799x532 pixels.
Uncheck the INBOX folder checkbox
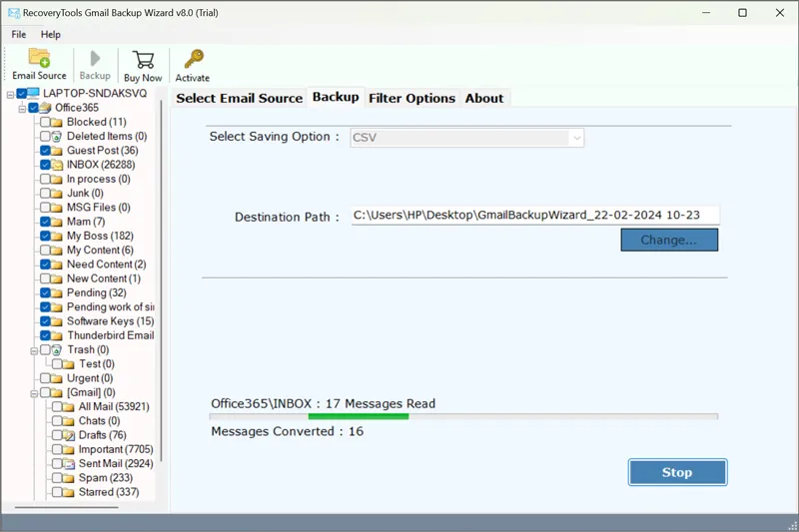pyautogui.click(x=46, y=165)
